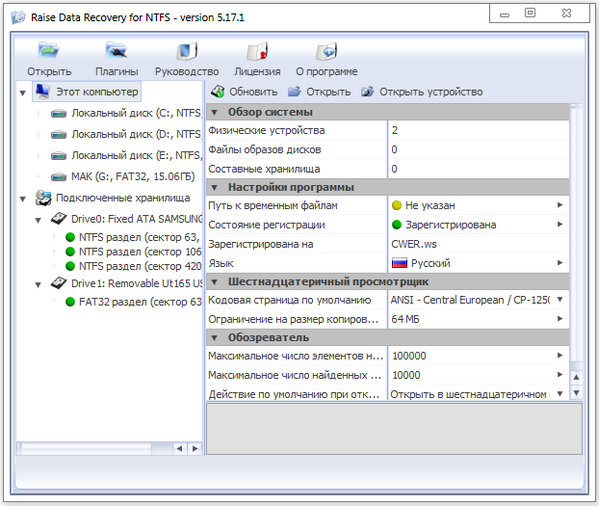Screen dimensions: 599x506
Task: Click the Russian flag icon in Язык row
Action: (x=400, y=263)
